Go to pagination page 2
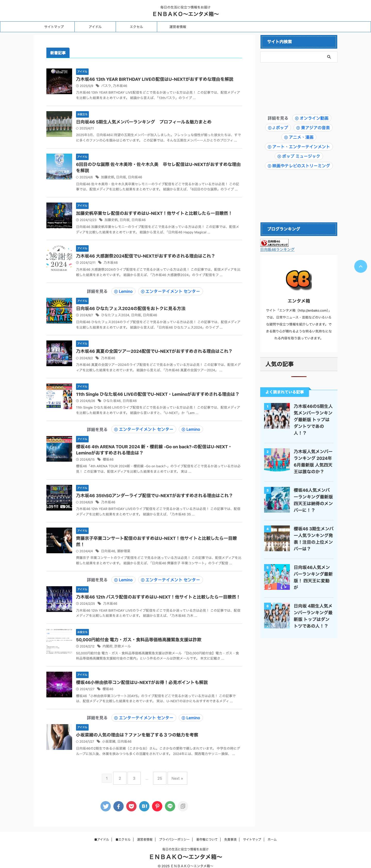Viewport: 371px width, 868px height. click(x=120, y=778)
